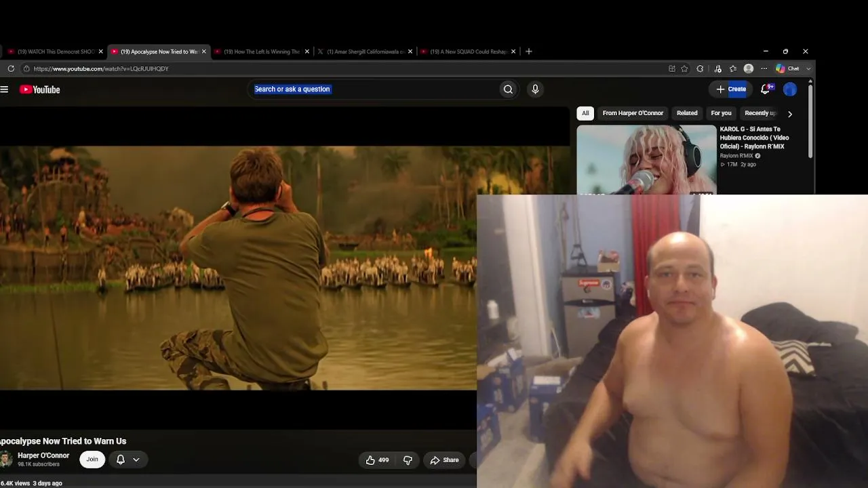
Task: Reload the page with the refresh icon
Action: (x=11, y=68)
